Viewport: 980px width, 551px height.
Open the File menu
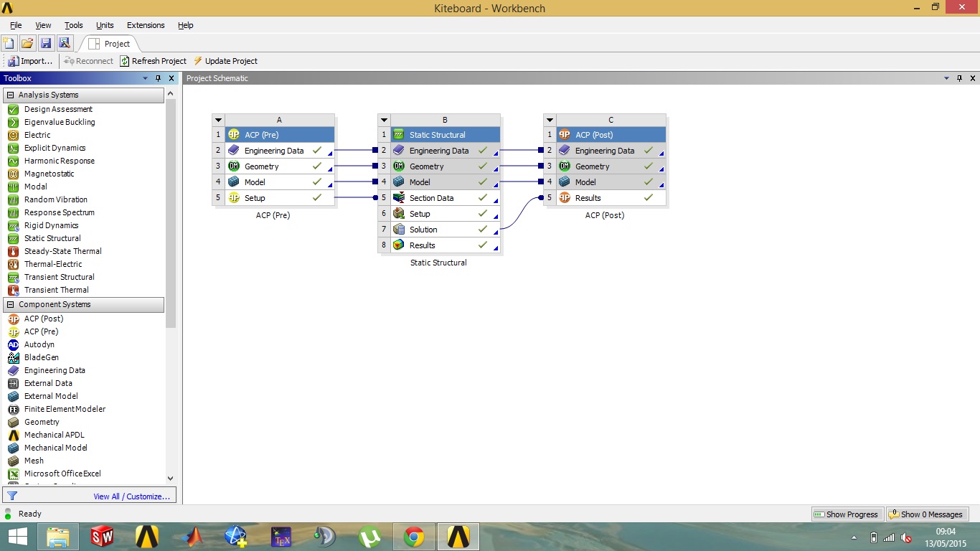(16, 25)
